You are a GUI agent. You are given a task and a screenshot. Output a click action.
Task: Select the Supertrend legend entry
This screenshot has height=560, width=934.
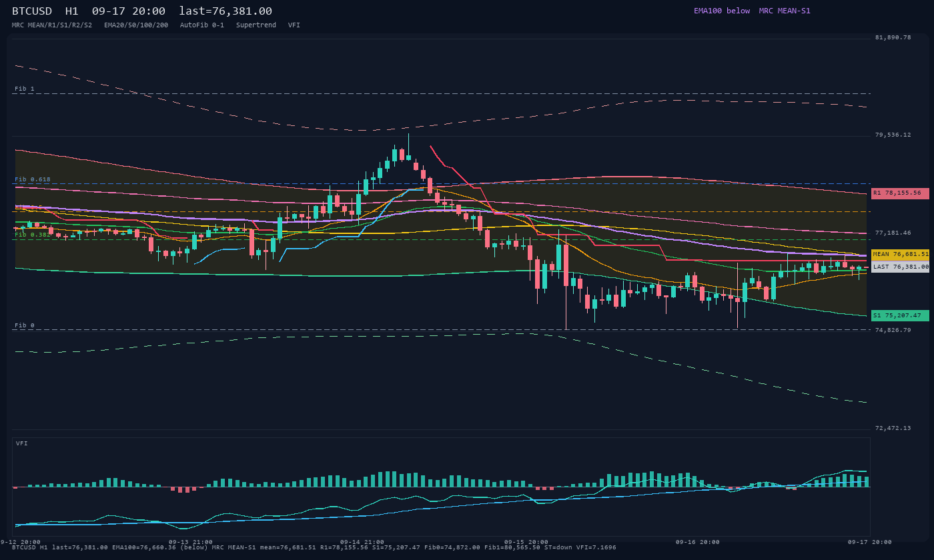(256, 25)
